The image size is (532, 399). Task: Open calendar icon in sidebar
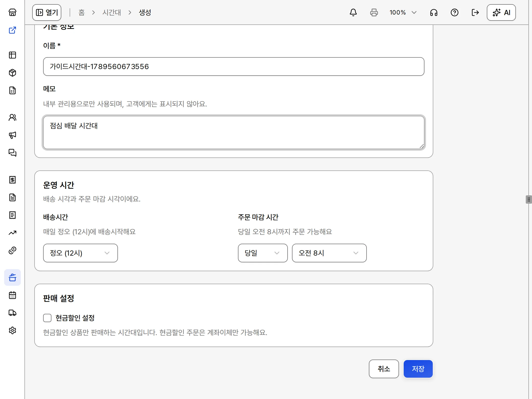click(x=12, y=295)
